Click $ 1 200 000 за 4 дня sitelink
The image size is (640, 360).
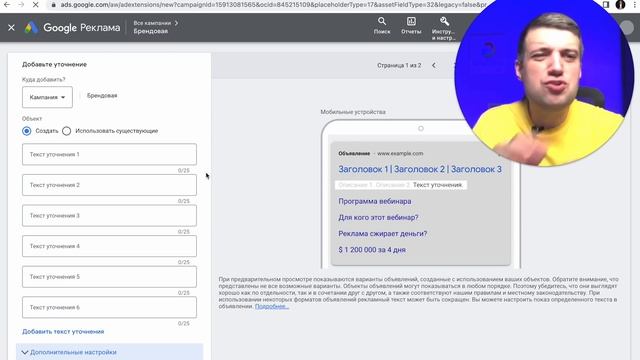372,250
